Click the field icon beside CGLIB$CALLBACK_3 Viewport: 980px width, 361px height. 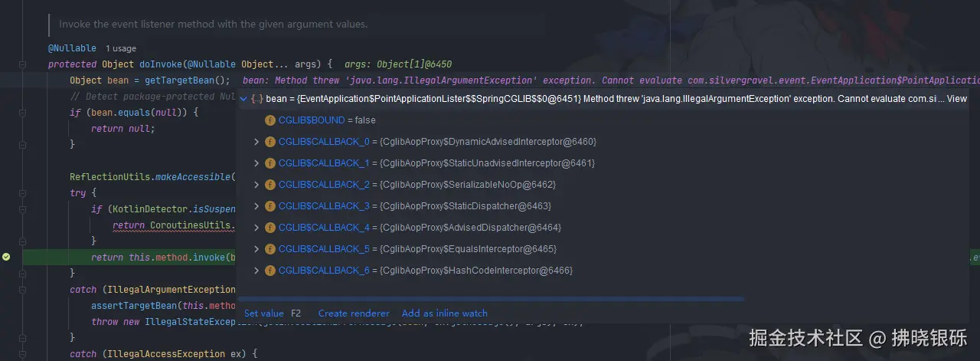269,206
